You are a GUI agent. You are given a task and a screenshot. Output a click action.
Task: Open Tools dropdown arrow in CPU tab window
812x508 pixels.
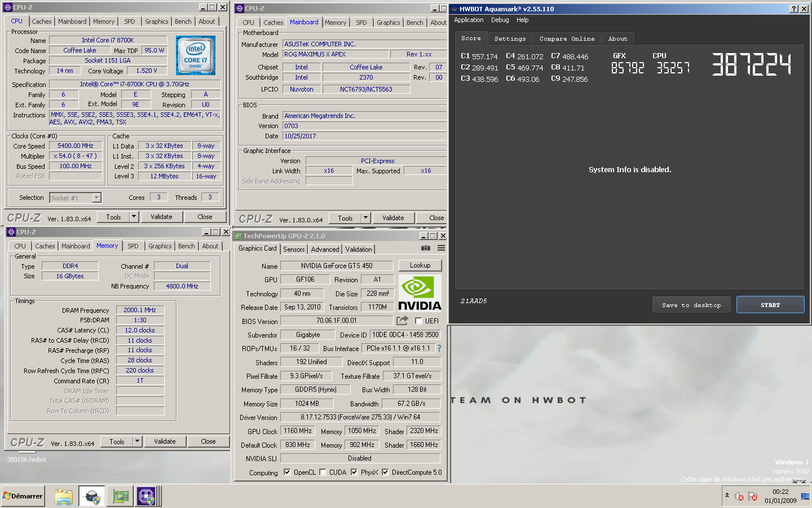[x=134, y=217]
